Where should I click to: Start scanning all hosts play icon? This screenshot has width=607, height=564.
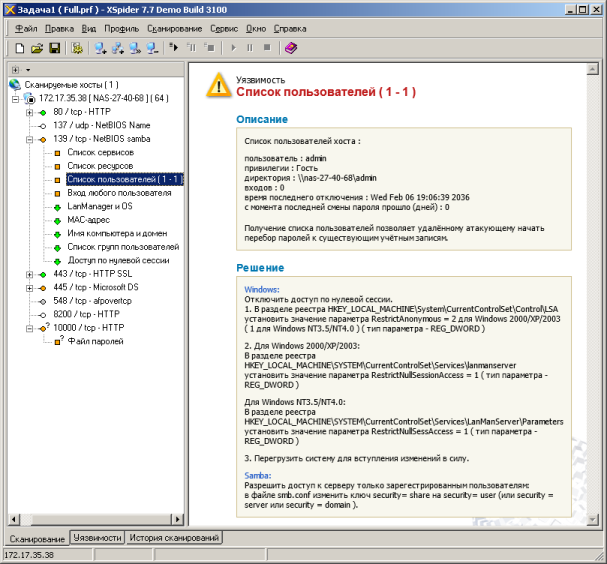click(233, 48)
